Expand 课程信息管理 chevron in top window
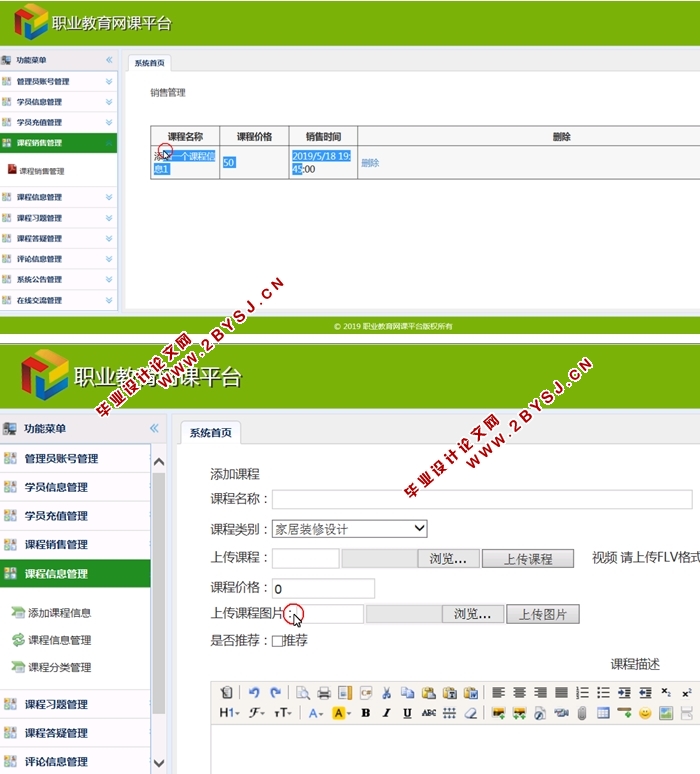700x774 pixels. pyautogui.click(x=109, y=197)
